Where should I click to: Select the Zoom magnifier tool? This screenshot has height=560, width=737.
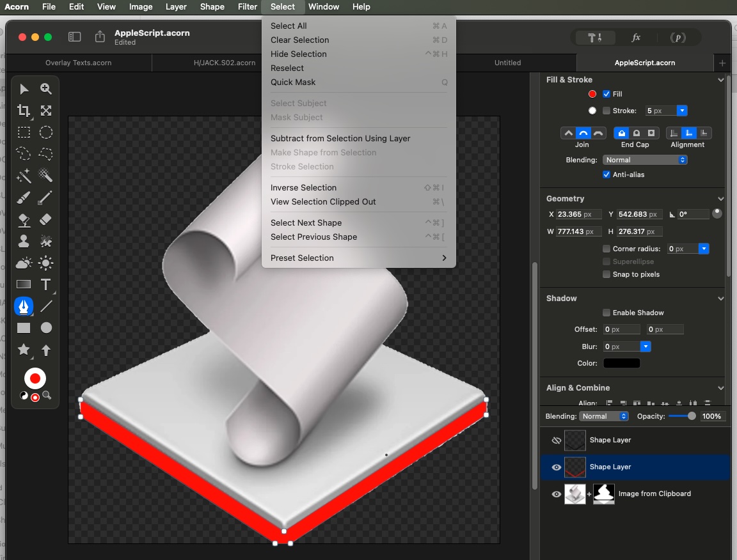(46, 89)
